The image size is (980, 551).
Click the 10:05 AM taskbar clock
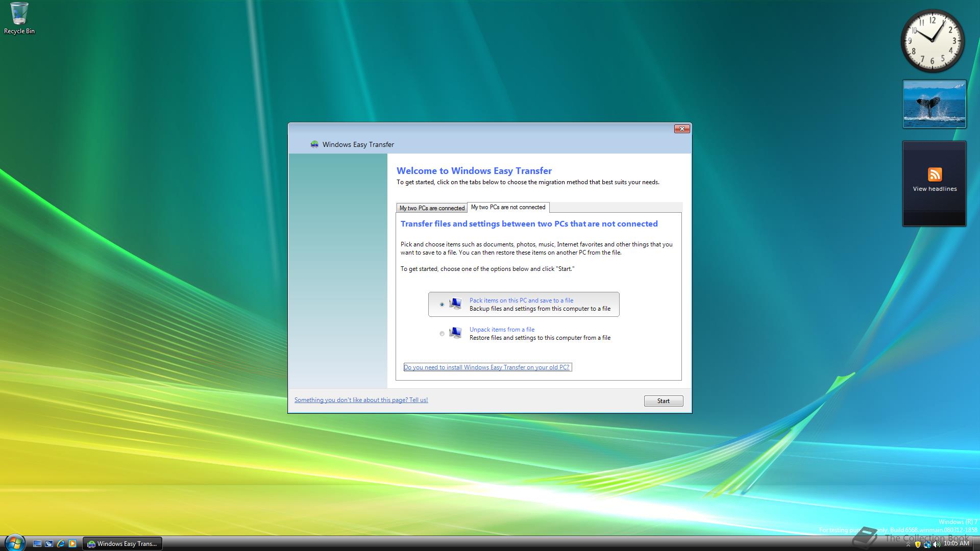(x=956, y=544)
